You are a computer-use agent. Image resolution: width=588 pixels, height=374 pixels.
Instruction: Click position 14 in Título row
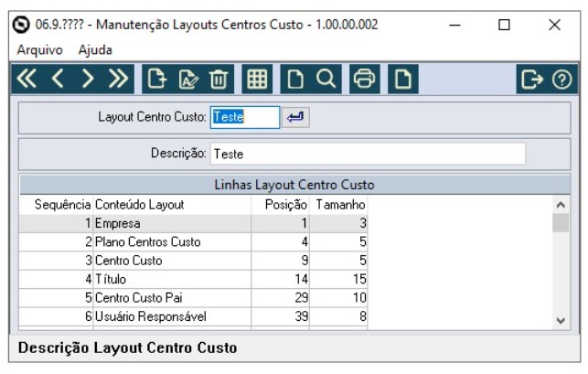point(280,279)
